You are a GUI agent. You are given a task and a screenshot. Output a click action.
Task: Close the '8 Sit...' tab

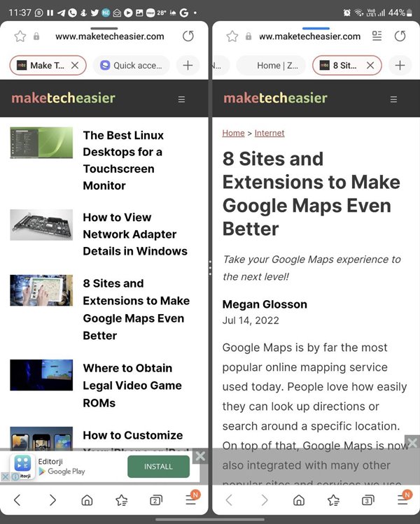(370, 65)
